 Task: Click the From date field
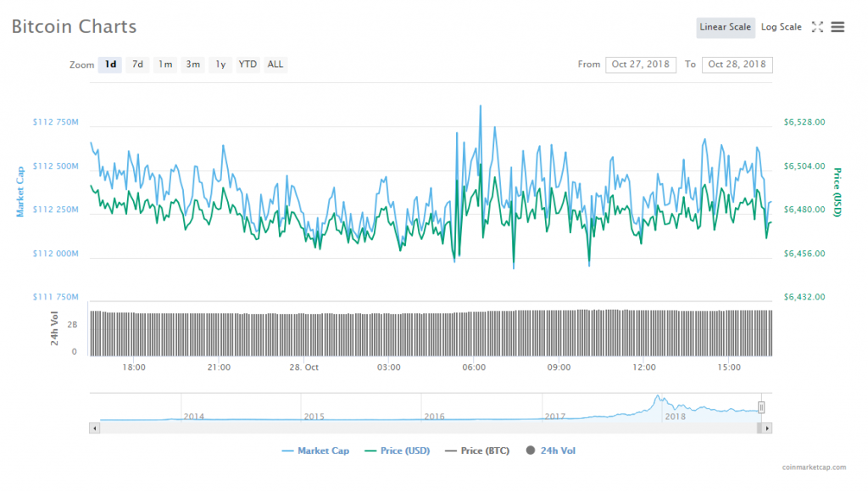[x=640, y=64]
